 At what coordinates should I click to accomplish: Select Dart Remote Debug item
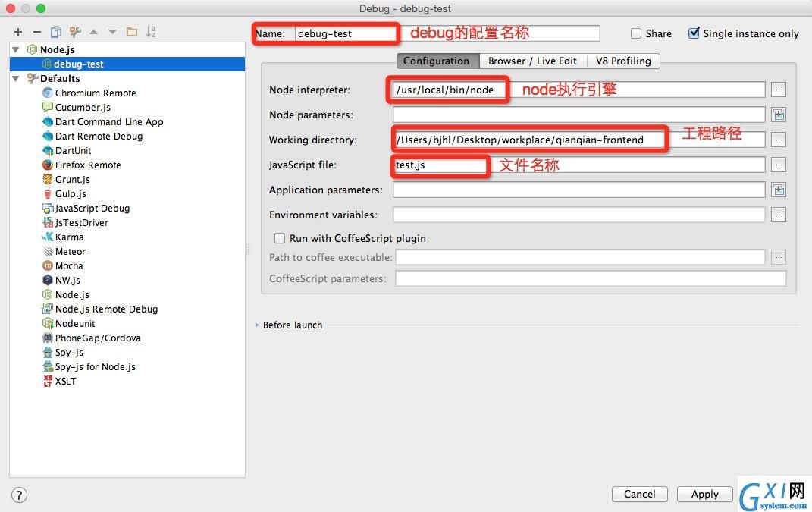pos(99,137)
